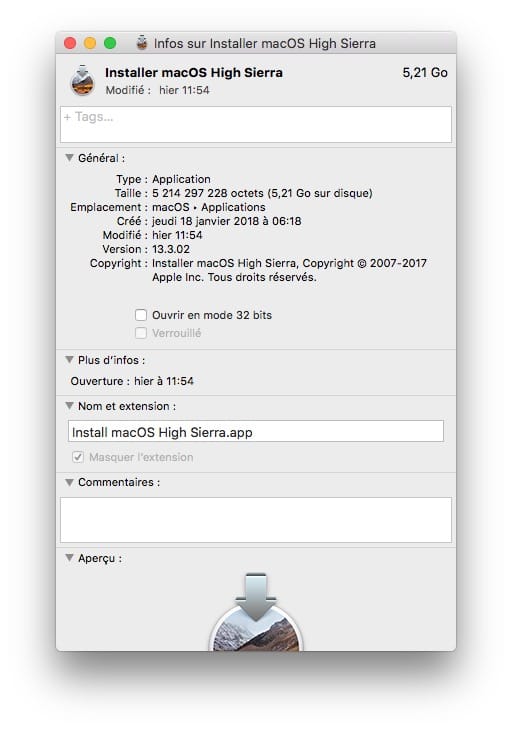
Task: Zoom the window with green button
Action: coord(110,43)
